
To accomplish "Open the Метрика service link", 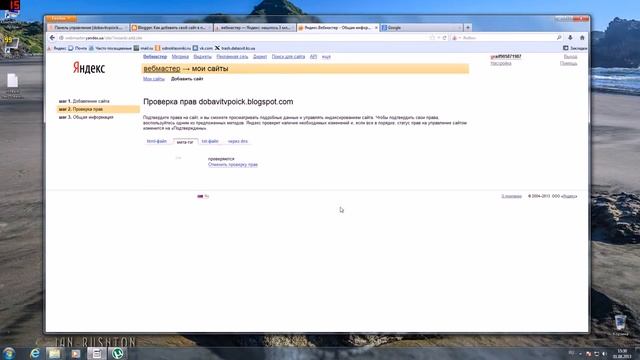I will click(180, 57).
